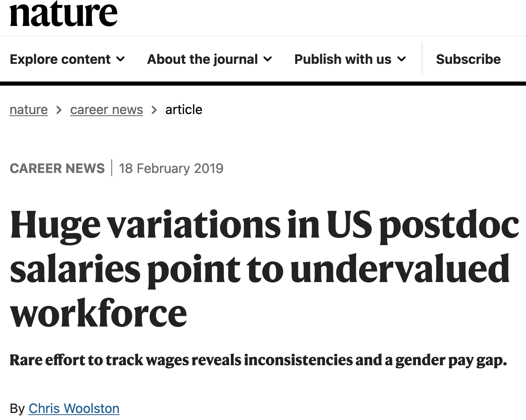
Task: Click the breadcrumb arrow after nature
Action: [59, 110]
